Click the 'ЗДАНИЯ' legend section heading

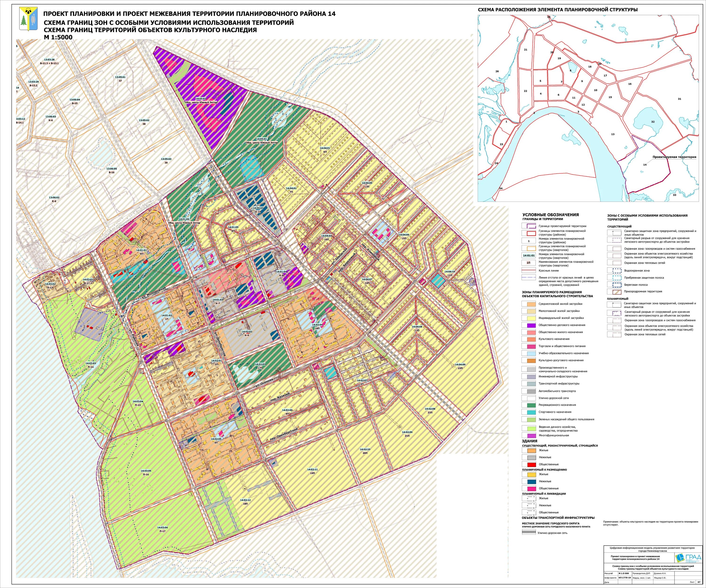coord(529,441)
